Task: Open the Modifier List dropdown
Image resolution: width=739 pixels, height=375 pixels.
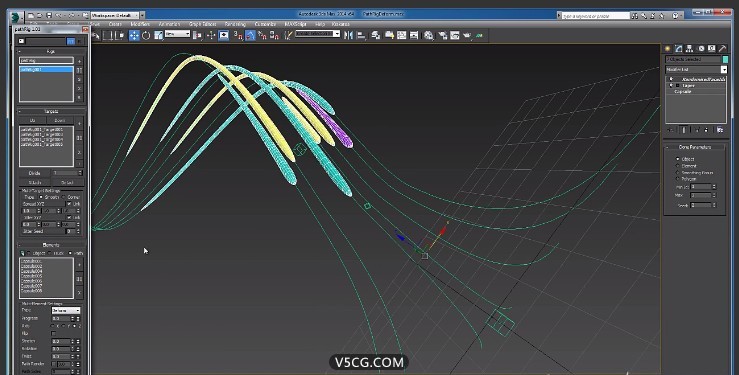Action: [697, 69]
